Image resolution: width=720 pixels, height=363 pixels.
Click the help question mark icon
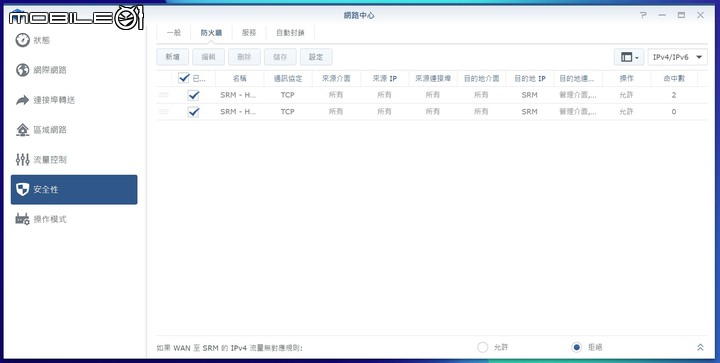click(643, 15)
